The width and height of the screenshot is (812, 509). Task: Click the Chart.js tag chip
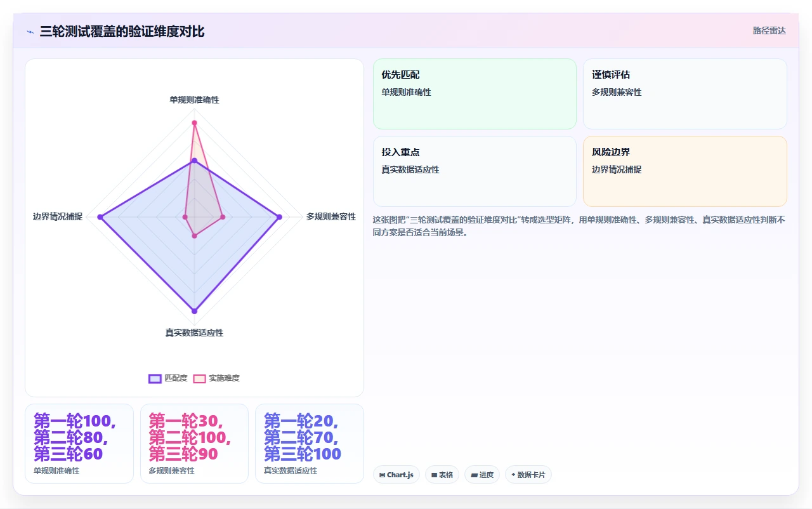point(396,475)
